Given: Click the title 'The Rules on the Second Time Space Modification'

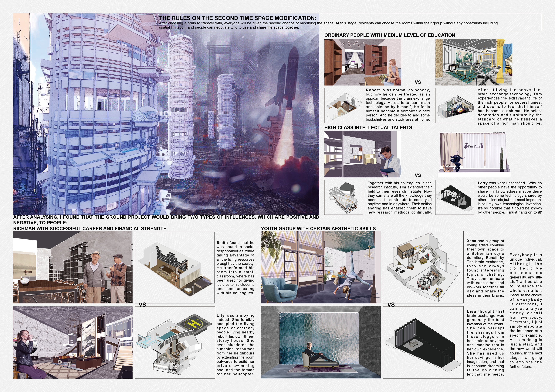Looking at the screenshot, I should tap(237, 18).
